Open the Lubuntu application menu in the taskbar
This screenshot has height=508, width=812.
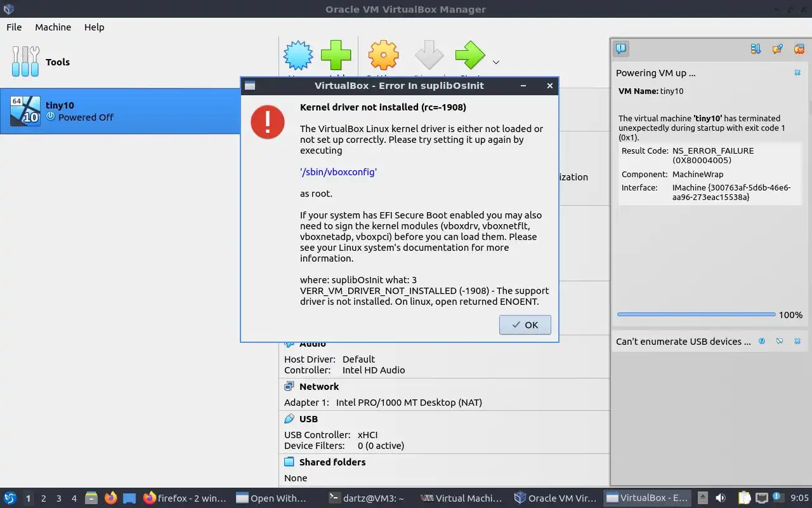[x=10, y=498]
